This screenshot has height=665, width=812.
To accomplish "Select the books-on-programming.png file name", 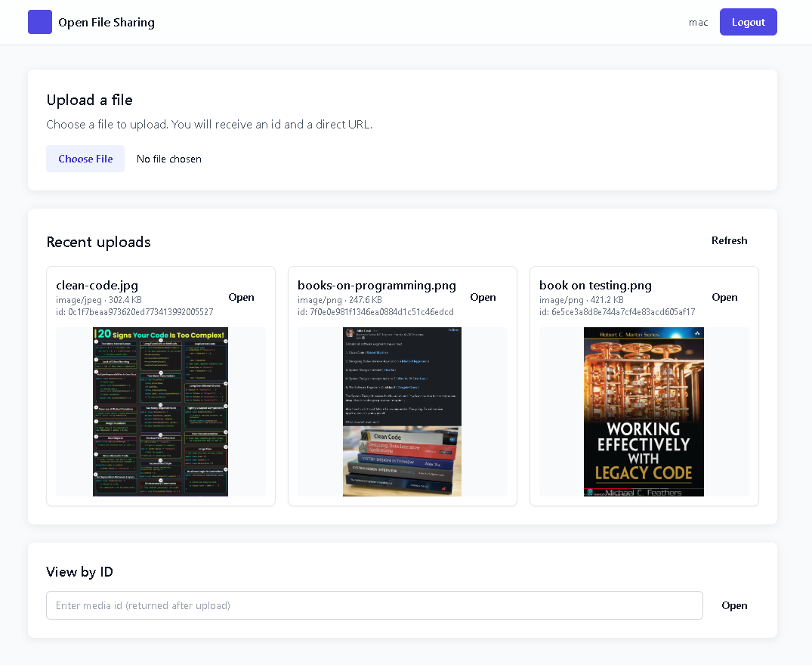I will (x=376, y=286).
